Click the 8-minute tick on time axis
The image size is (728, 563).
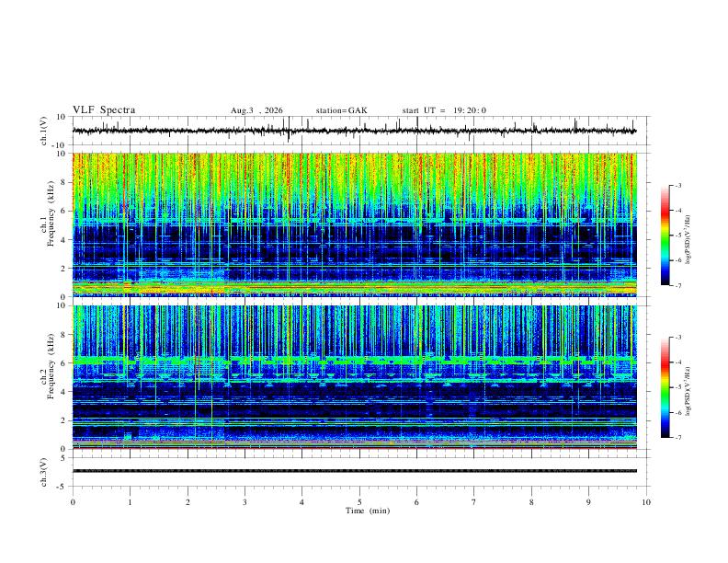(x=531, y=502)
